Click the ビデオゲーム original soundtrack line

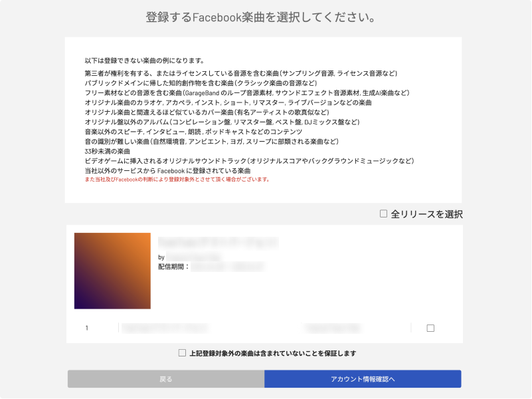tap(249, 161)
